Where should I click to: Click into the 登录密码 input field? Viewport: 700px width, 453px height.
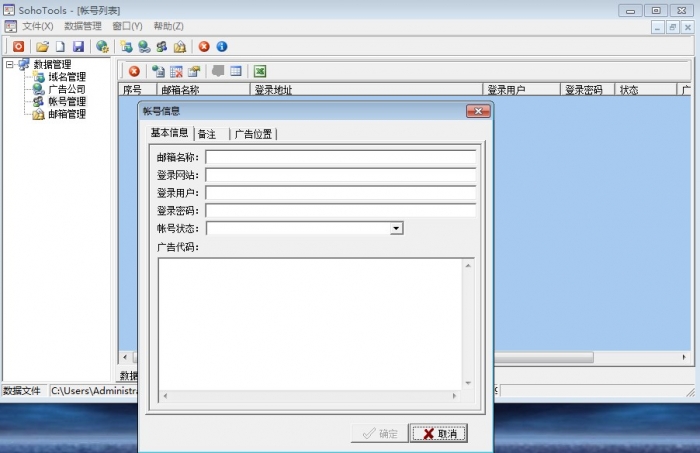click(x=340, y=211)
